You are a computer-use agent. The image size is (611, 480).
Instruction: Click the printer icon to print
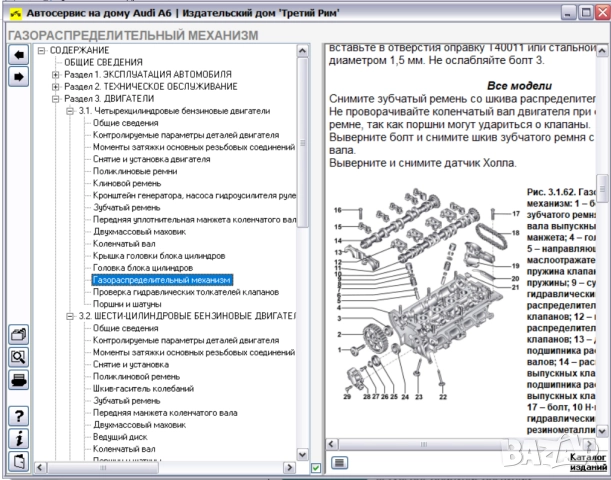17,380
